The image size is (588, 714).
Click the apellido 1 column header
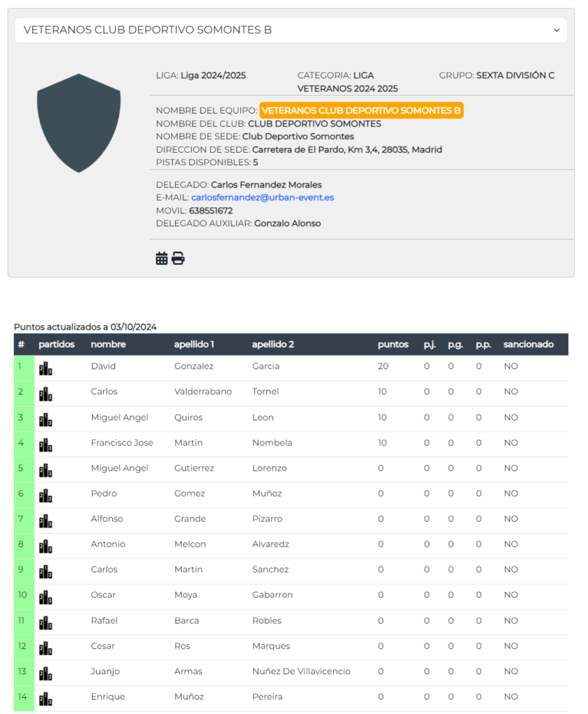pyautogui.click(x=194, y=344)
